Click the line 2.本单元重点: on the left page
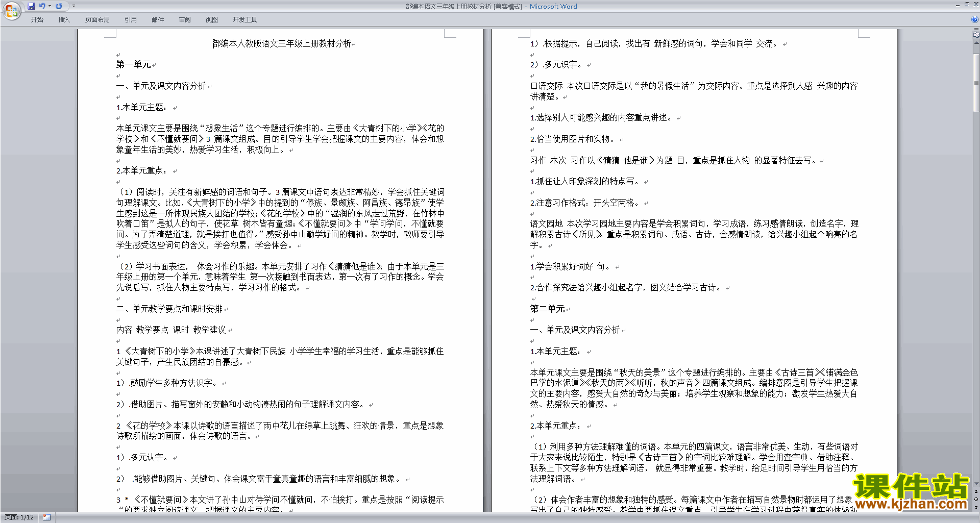Screen dimensions: 980x523 (x=142, y=171)
